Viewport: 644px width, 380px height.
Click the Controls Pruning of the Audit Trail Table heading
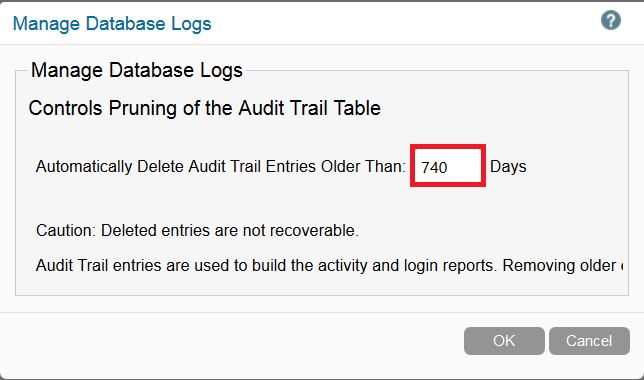pos(204,108)
